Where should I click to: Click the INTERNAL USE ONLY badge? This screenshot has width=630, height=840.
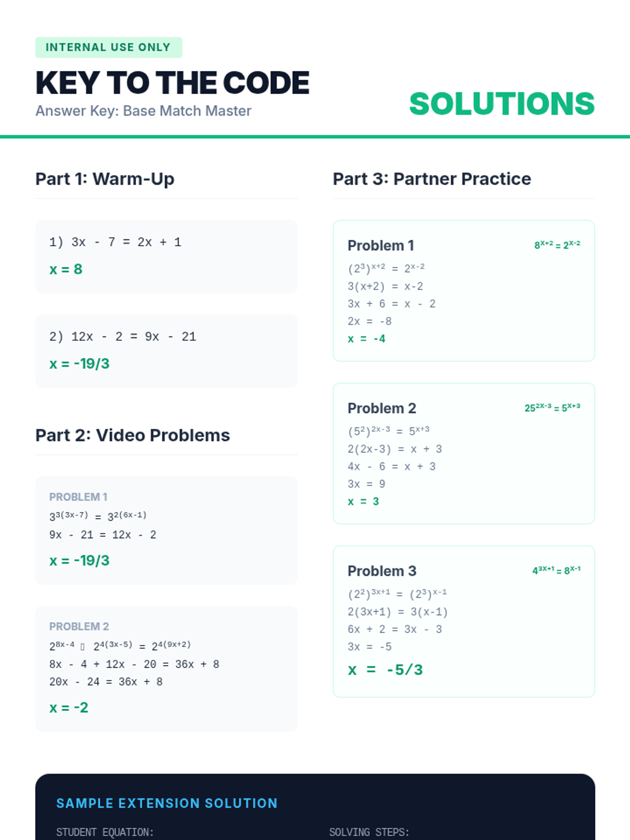pyautogui.click(x=109, y=47)
